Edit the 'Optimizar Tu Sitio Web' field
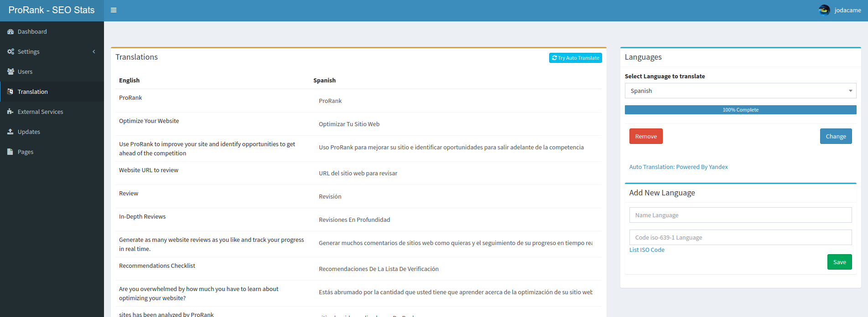The image size is (868, 317). pyautogui.click(x=455, y=124)
